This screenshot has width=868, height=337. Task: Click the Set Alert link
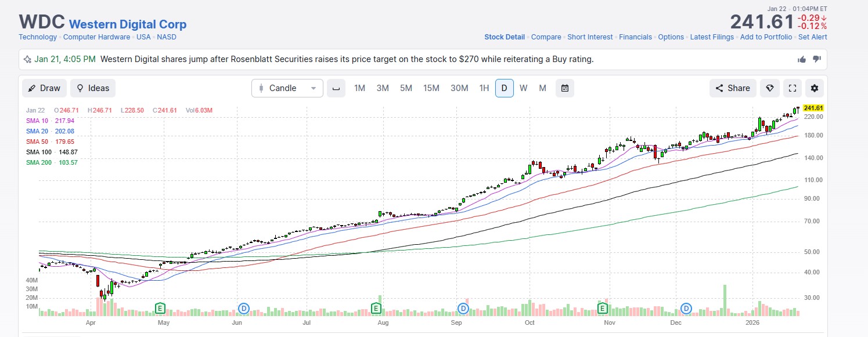click(812, 37)
